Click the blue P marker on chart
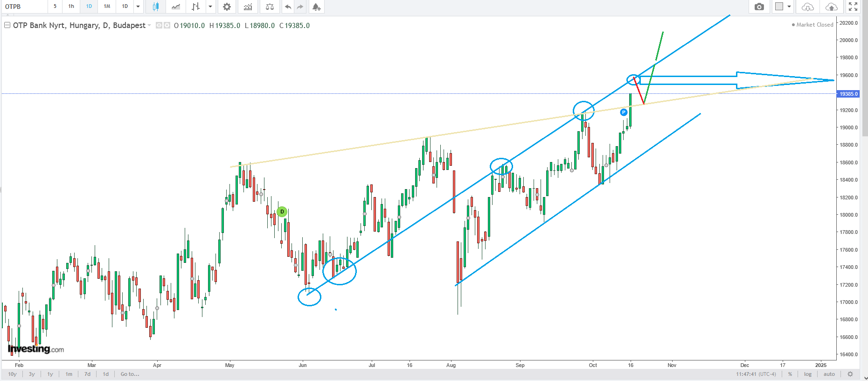This screenshot has width=868, height=381. 624,112
